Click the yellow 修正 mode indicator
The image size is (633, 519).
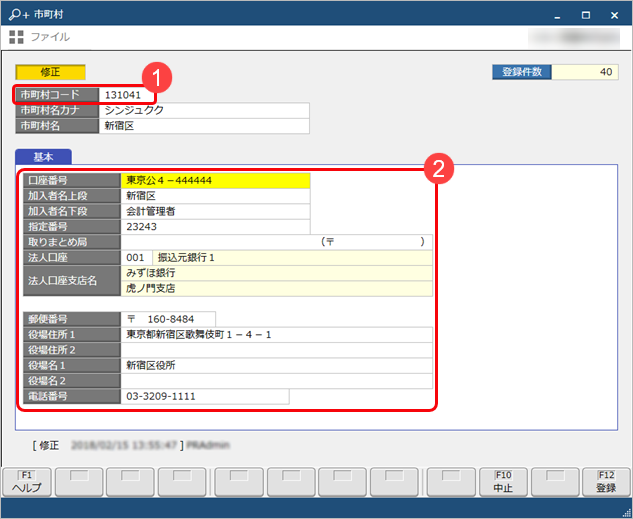point(50,73)
